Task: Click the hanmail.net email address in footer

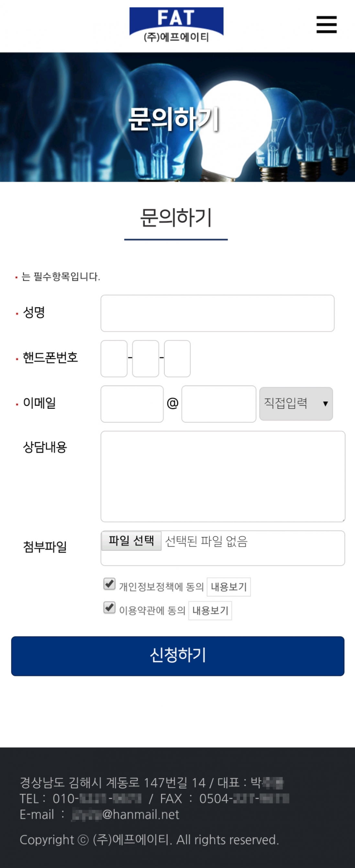Action: coord(126,815)
